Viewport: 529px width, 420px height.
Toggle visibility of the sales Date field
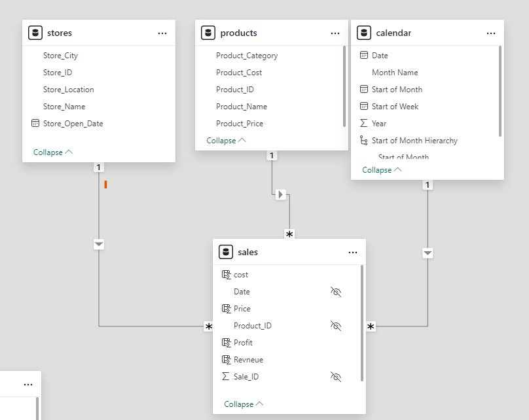coord(336,292)
